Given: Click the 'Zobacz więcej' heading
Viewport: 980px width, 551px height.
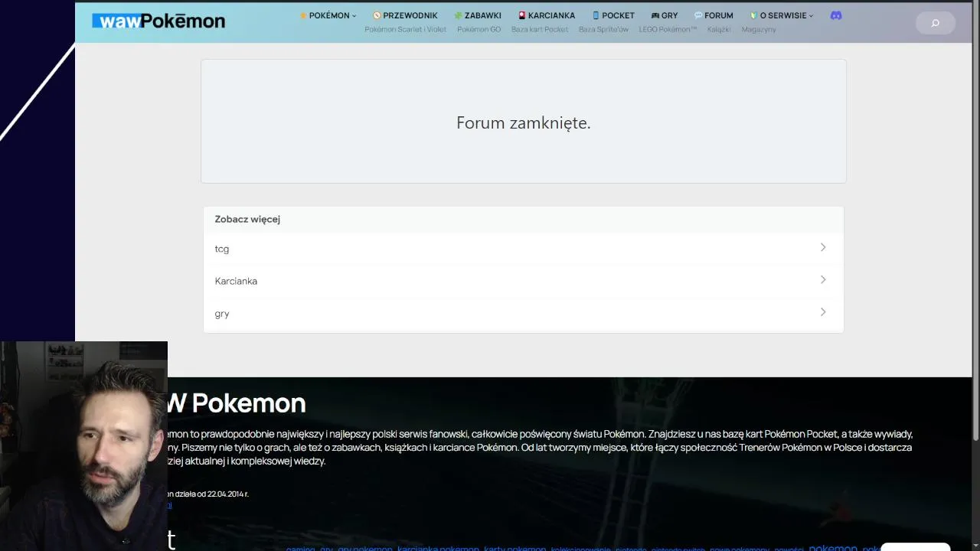Looking at the screenshot, I should coord(247,219).
